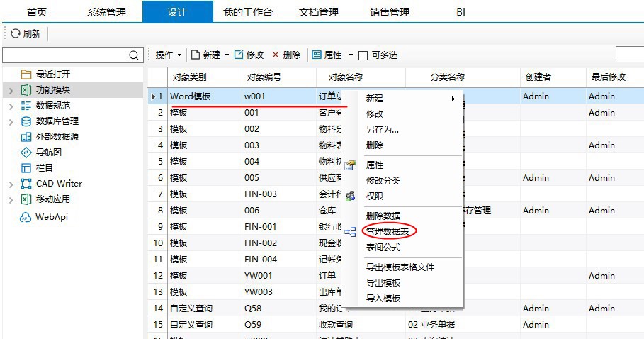The image size is (644, 339).
Task: Expand the 功能模块 tree node
Action: (x=11, y=90)
